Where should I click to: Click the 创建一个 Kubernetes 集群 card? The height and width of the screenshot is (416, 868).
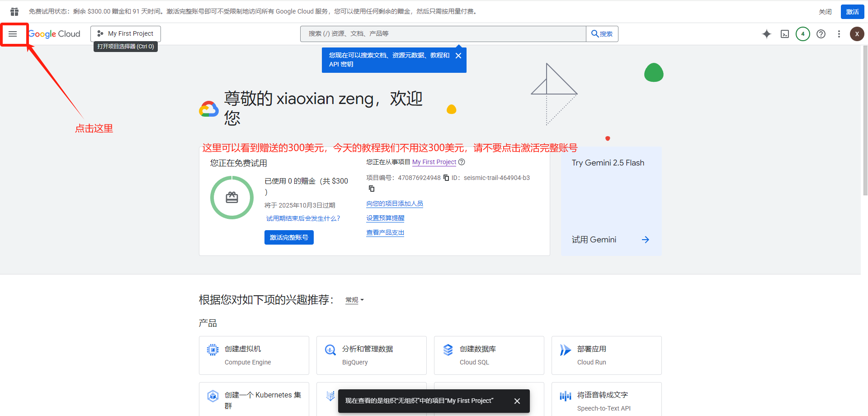coord(254,399)
